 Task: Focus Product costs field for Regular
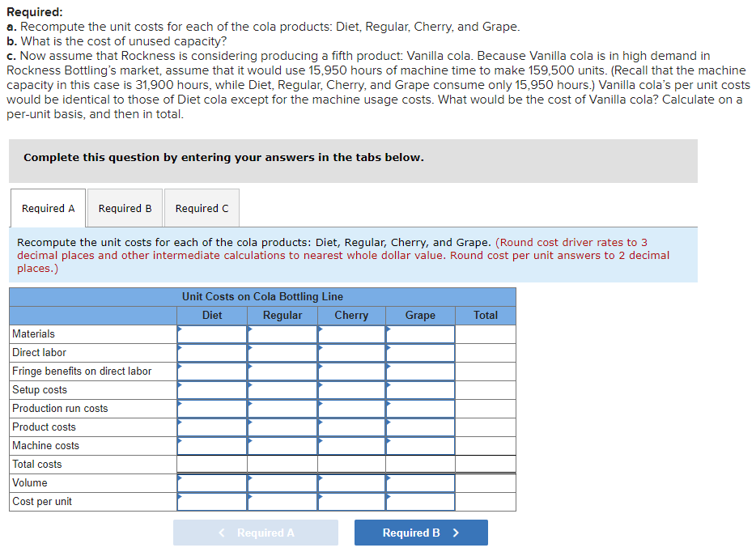tap(282, 427)
